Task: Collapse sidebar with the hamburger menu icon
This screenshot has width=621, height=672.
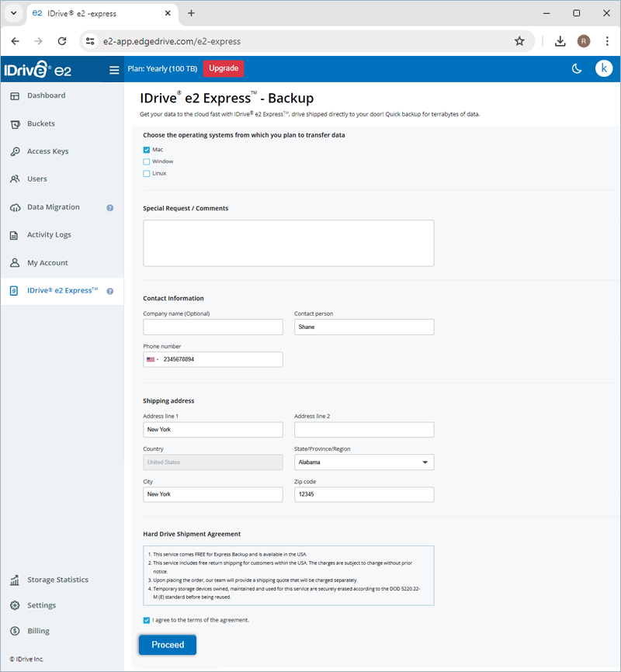Action: [114, 70]
